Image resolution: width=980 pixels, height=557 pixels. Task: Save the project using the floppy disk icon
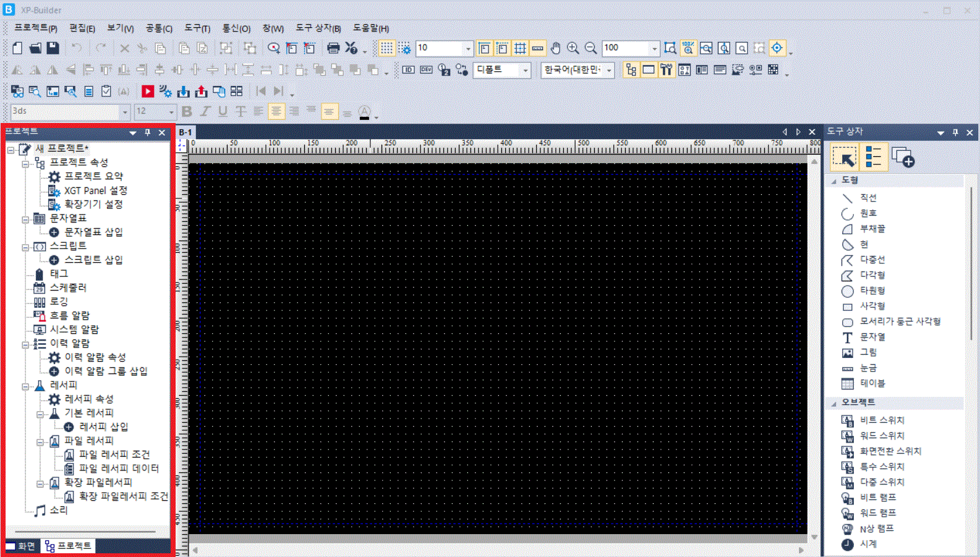tap(53, 48)
